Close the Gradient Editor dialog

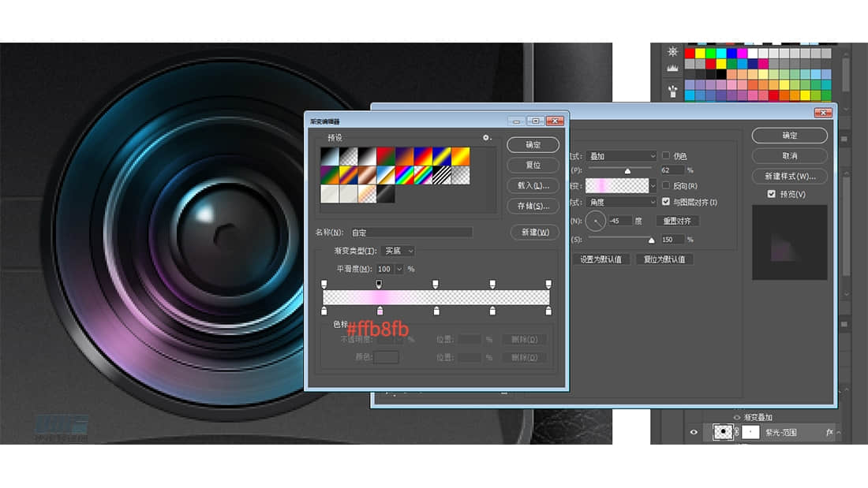point(555,121)
